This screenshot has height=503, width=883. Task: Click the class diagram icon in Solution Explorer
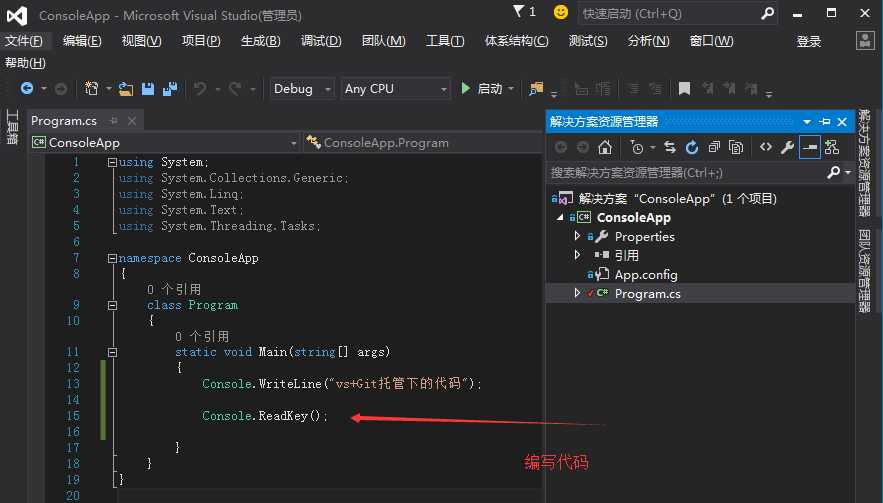coord(832,147)
